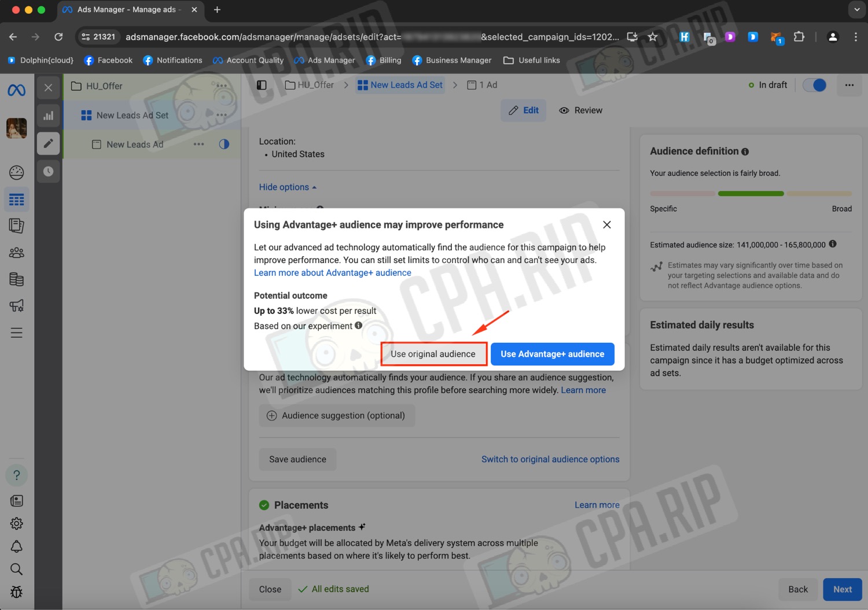868x610 pixels.
Task: Click the audience breadth meter bar
Action: (751, 194)
